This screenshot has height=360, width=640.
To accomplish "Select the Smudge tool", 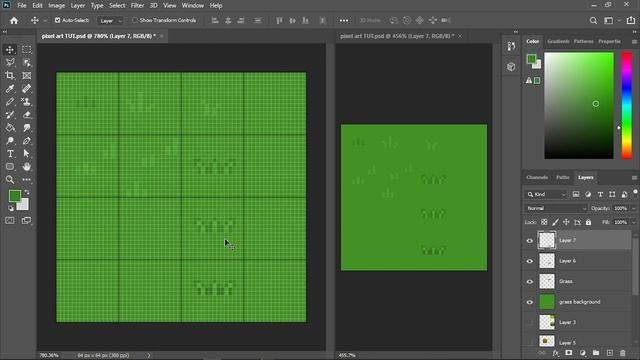I will [x=27, y=128].
